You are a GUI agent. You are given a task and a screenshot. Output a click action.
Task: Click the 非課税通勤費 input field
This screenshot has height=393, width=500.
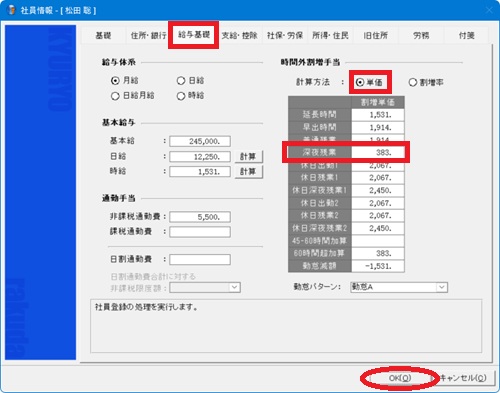click(200, 217)
